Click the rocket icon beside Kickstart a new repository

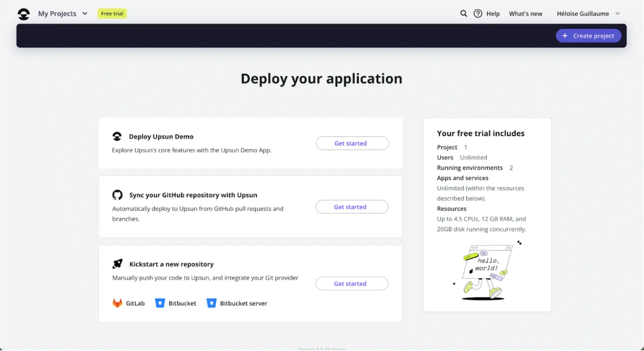tap(117, 264)
